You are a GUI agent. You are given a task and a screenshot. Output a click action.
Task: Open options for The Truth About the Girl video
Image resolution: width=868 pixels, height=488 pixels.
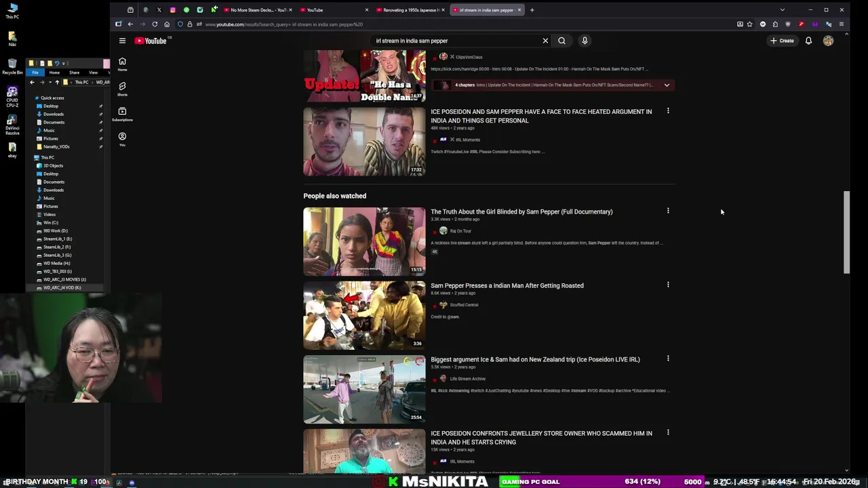[668, 211]
